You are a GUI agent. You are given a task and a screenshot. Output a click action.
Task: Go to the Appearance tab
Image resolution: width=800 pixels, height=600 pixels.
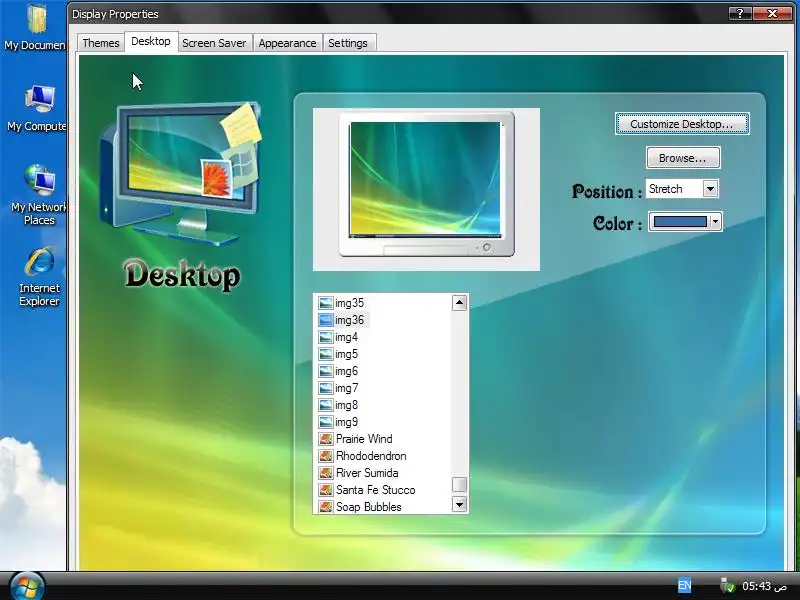287,43
